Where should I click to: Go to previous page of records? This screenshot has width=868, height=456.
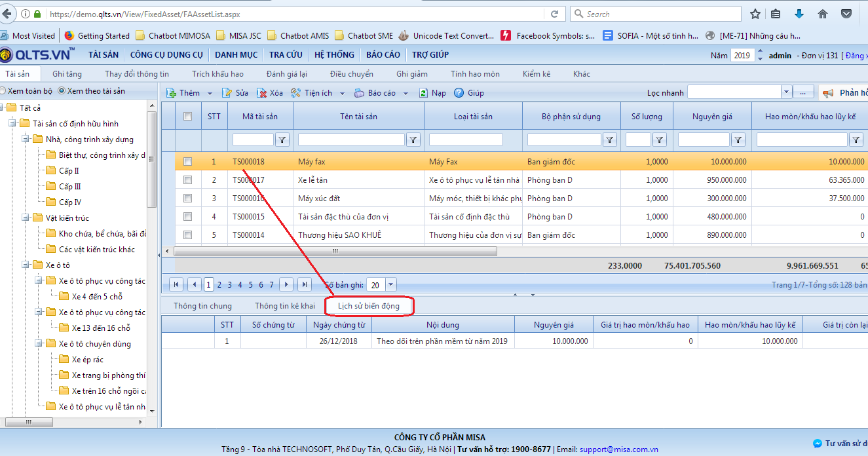(x=195, y=284)
